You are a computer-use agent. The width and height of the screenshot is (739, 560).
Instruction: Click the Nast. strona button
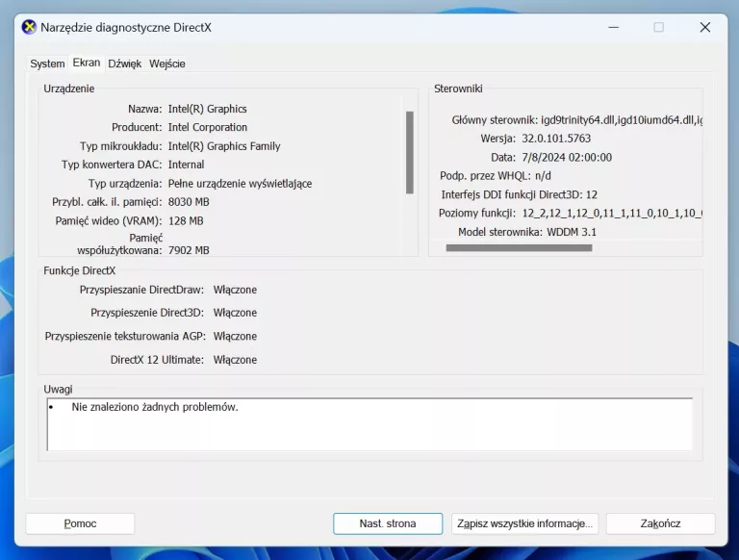pyautogui.click(x=388, y=523)
